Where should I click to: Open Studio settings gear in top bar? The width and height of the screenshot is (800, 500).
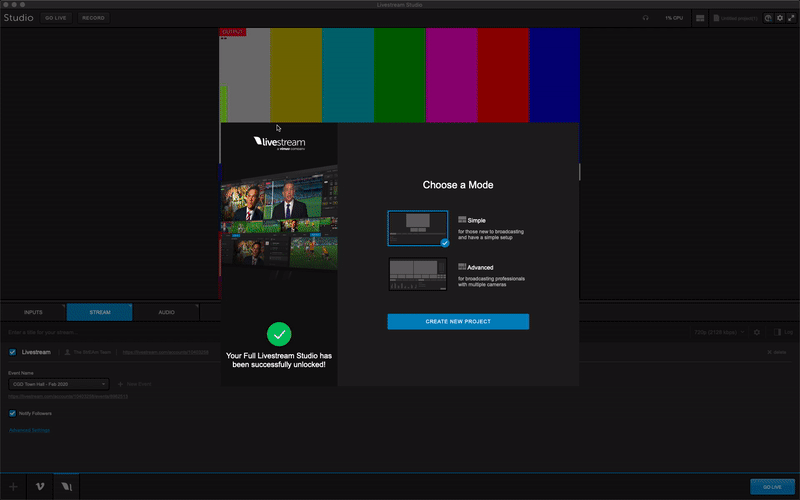coord(780,18)
